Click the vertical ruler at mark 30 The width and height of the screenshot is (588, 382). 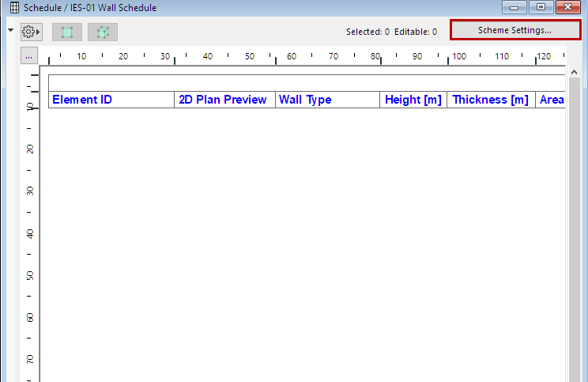30,191
